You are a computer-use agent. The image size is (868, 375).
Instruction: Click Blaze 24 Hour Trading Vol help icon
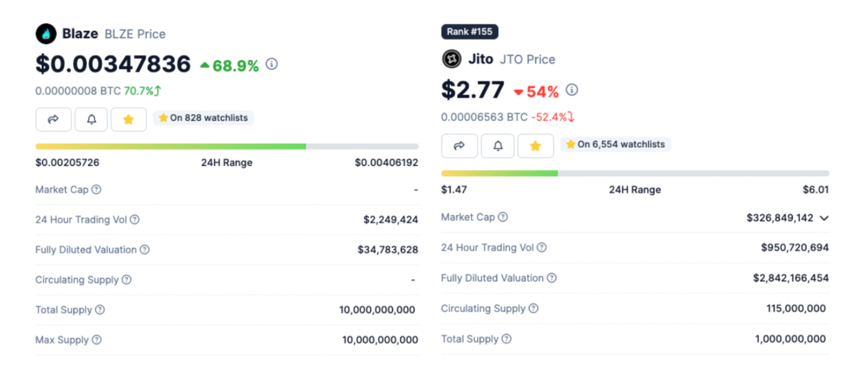click(x=135, y=220)
